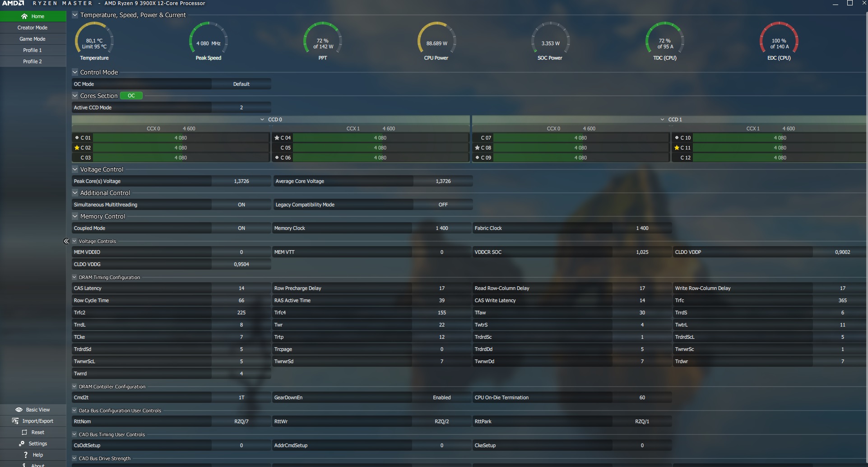
Task: Open the About item in the sidebar
Action: 33,464
